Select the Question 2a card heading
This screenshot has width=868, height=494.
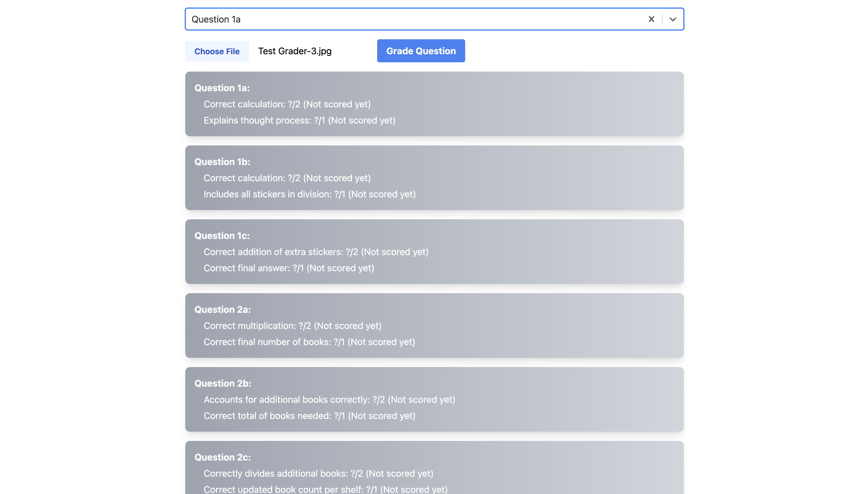[x=222, y=309]
